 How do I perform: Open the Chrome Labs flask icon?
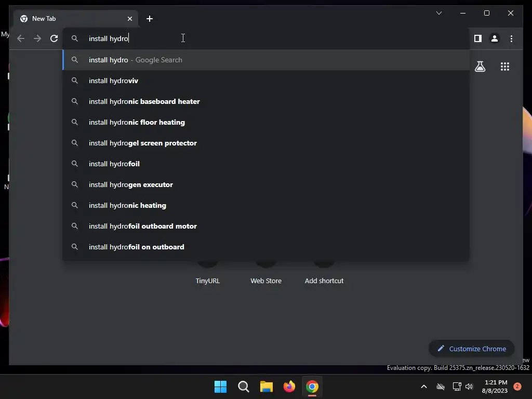(x=480, y=66)
